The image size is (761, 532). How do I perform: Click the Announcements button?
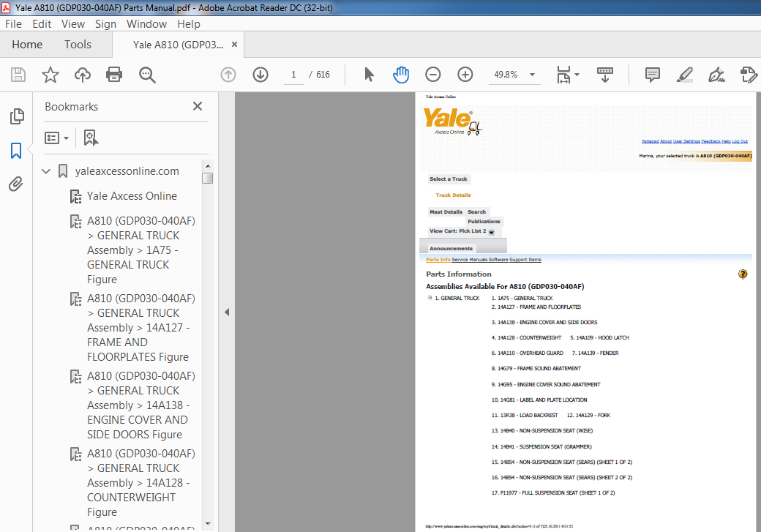tap(451, 249)
